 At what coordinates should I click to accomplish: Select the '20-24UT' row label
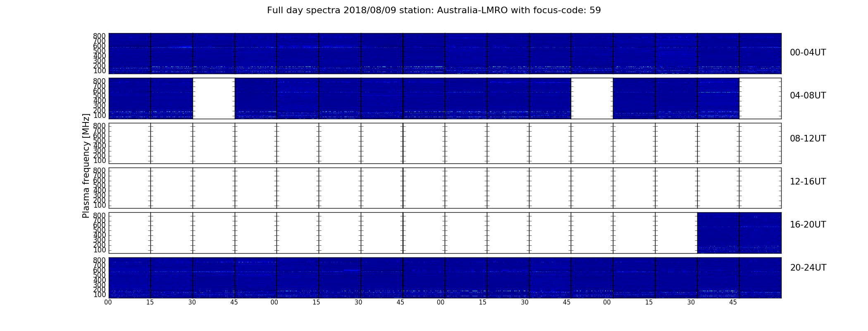pos(808,268)
